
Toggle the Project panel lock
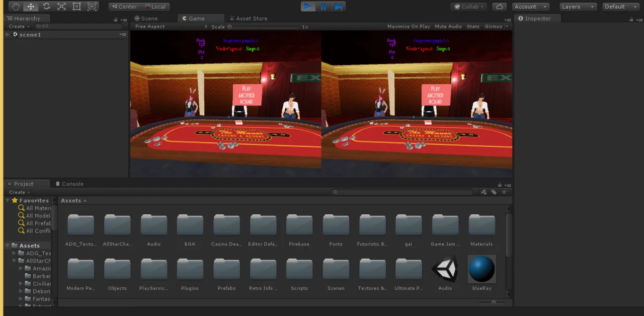500,185
